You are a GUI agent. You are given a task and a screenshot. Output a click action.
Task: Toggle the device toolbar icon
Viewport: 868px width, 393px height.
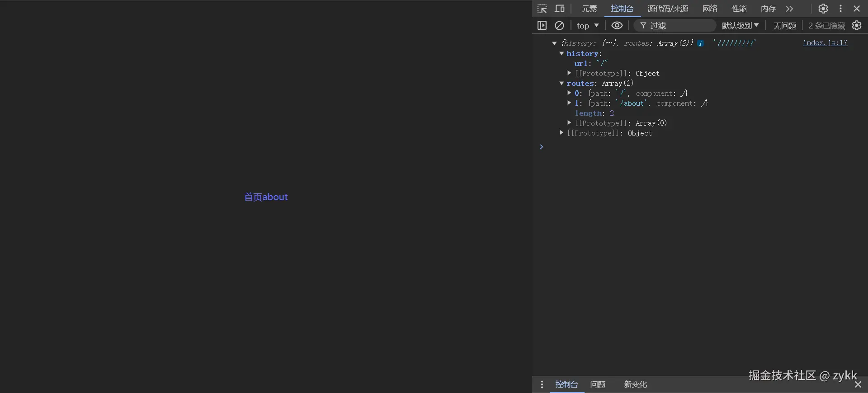tap(560, 9)
